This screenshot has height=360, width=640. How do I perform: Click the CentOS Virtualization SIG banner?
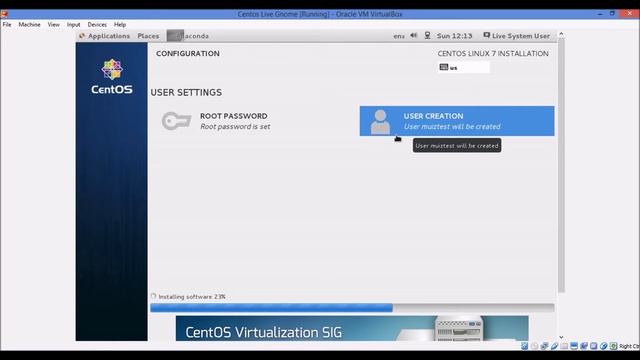[352, 328]
